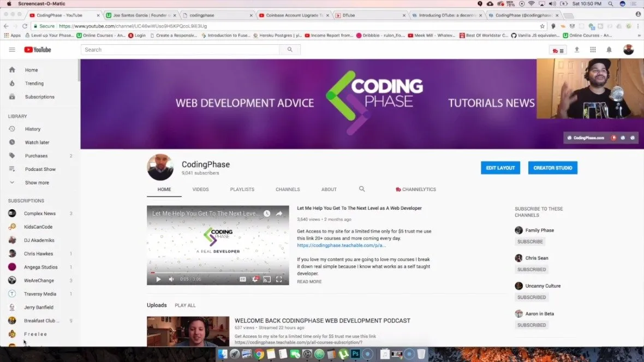The image size is (644, 362).
Task: Play the featured video
Action: coord(158,279)
